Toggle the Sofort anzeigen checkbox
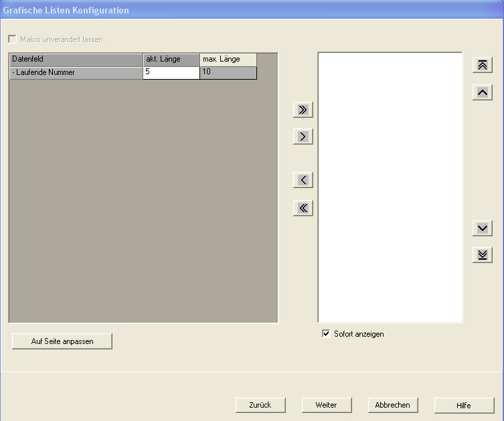 (326, 333)
